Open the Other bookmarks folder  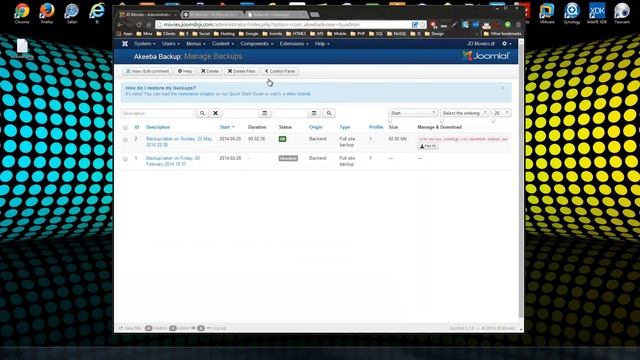502,34
